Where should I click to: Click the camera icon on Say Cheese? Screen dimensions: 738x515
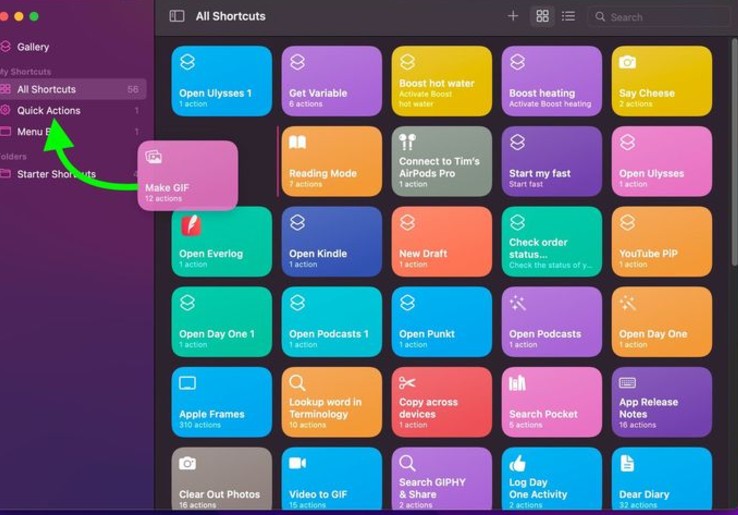(627, 62)
